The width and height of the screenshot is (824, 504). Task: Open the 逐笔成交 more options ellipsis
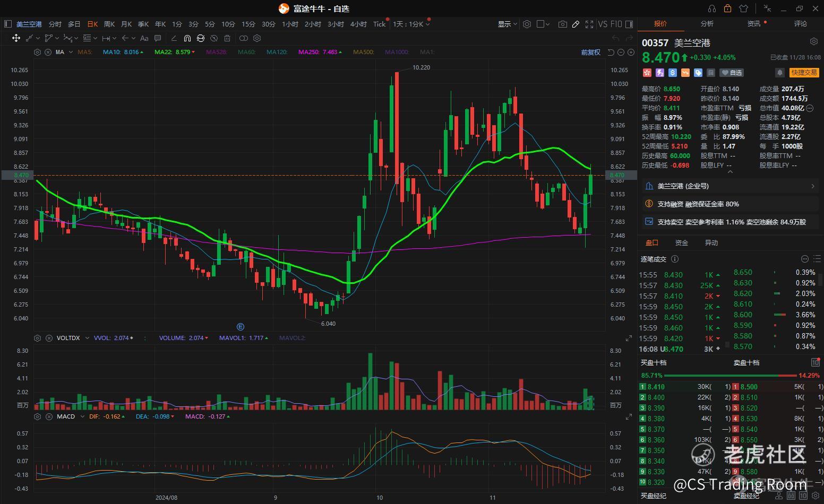804,259
